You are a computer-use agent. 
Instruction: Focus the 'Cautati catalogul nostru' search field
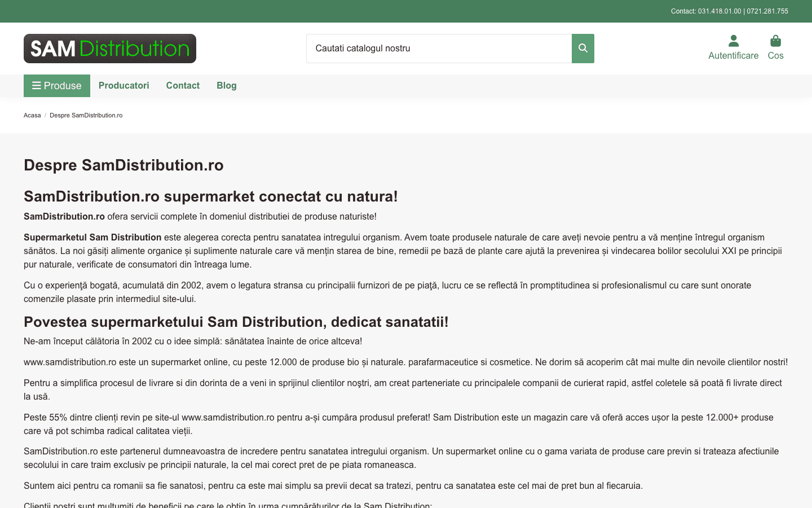tap(439, 49)
